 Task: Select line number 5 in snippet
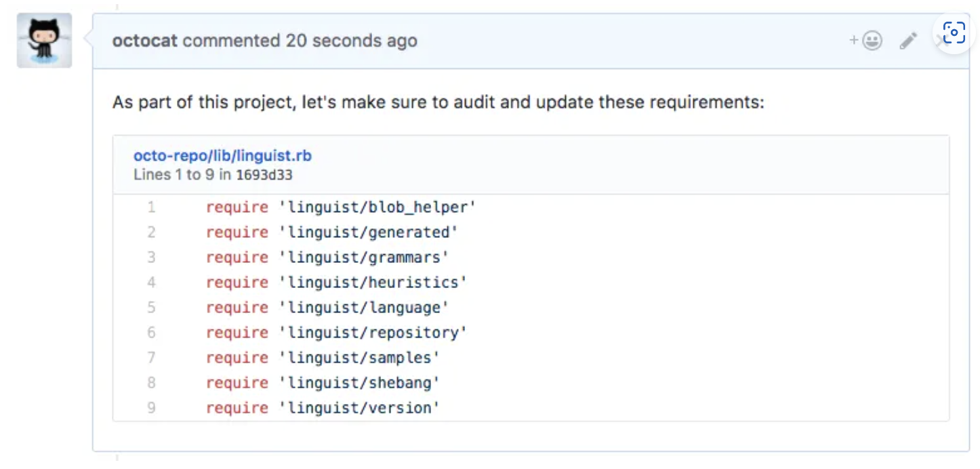click(x=151, y=308)
